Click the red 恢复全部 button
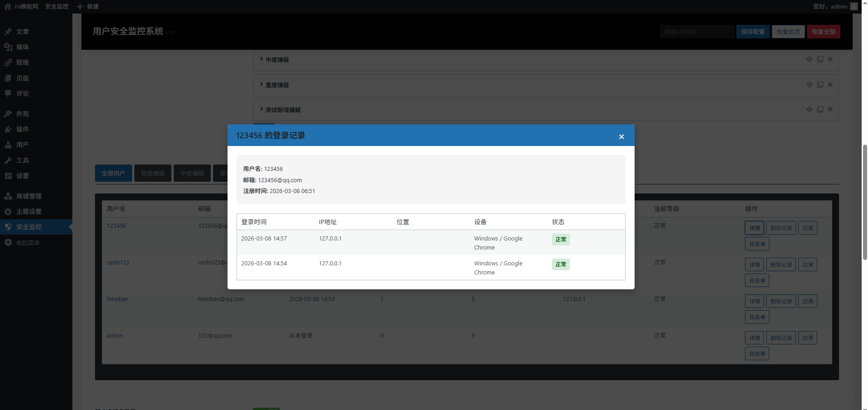The image size is (868, 410). (x=823, y=32)
